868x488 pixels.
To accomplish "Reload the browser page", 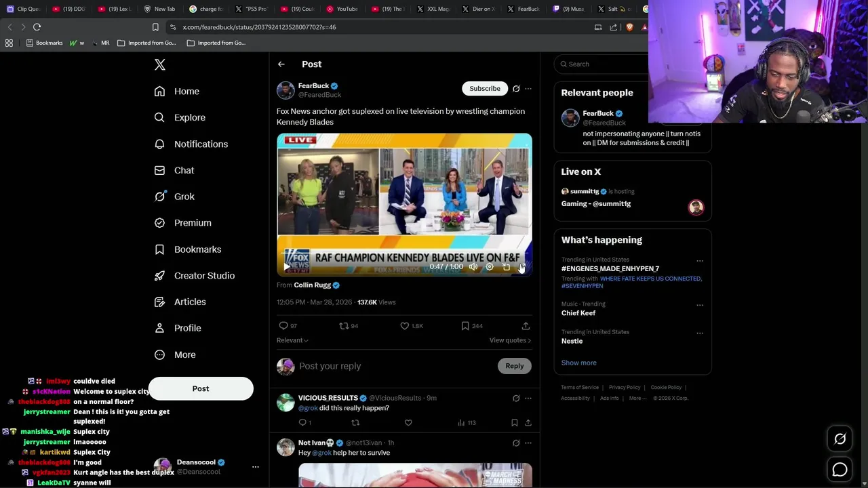I will click(x=37, y=27).
